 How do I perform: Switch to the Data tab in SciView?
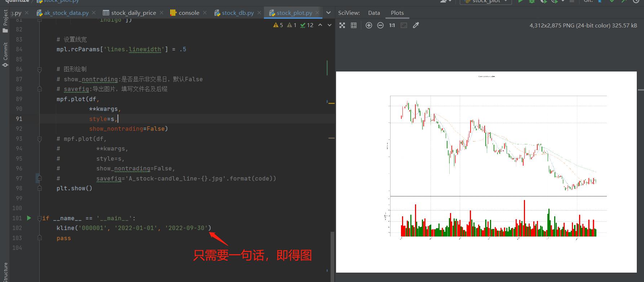[x=374, y=13]
